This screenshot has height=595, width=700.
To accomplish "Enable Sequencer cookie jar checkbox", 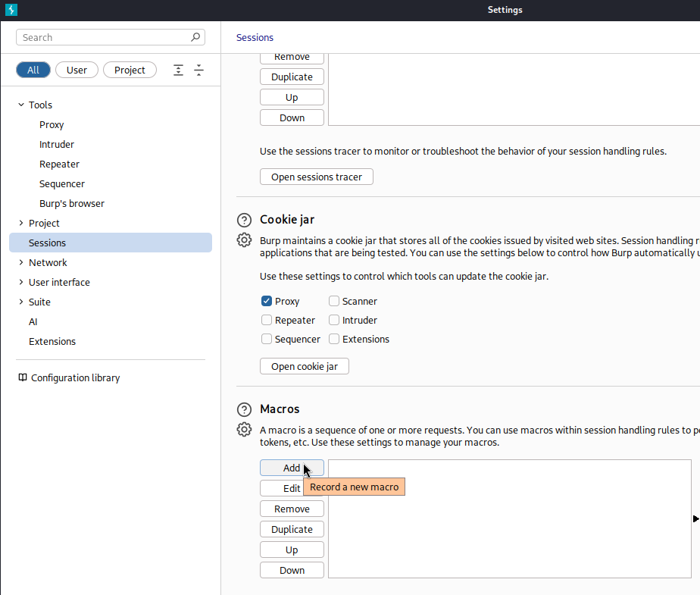I will (267, 339).
